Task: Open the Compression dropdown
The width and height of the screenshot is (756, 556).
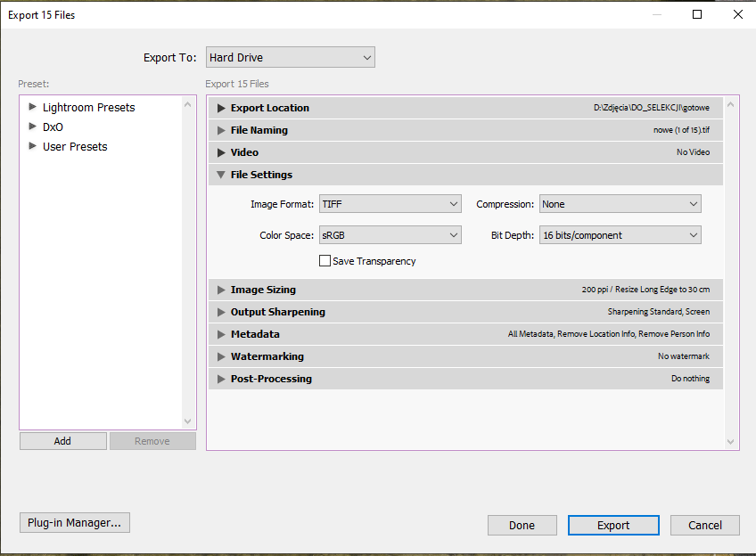Action: 620,204
